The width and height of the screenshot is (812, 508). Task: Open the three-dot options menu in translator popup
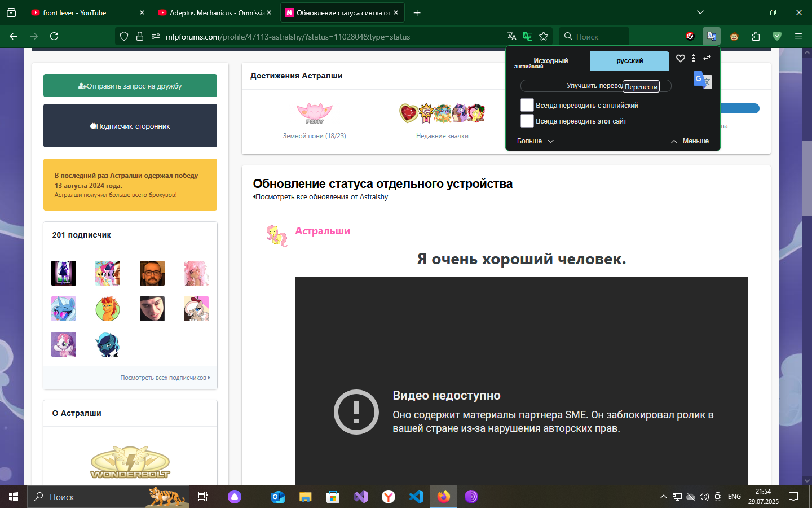click(694, 58)
